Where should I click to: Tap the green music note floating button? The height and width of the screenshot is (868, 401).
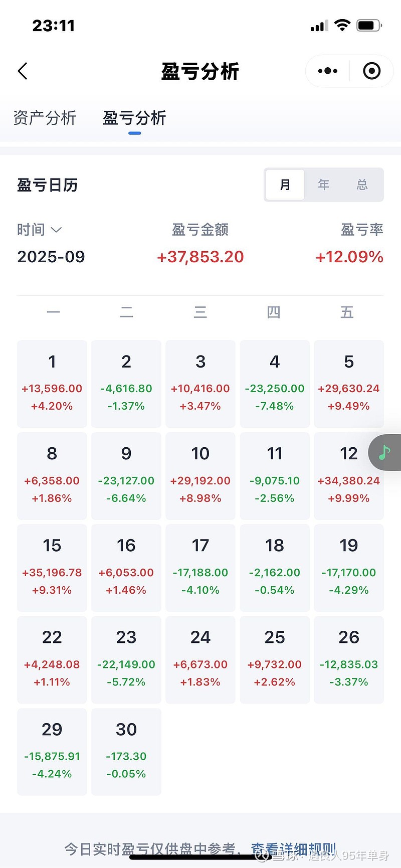[x=384, y=452]
